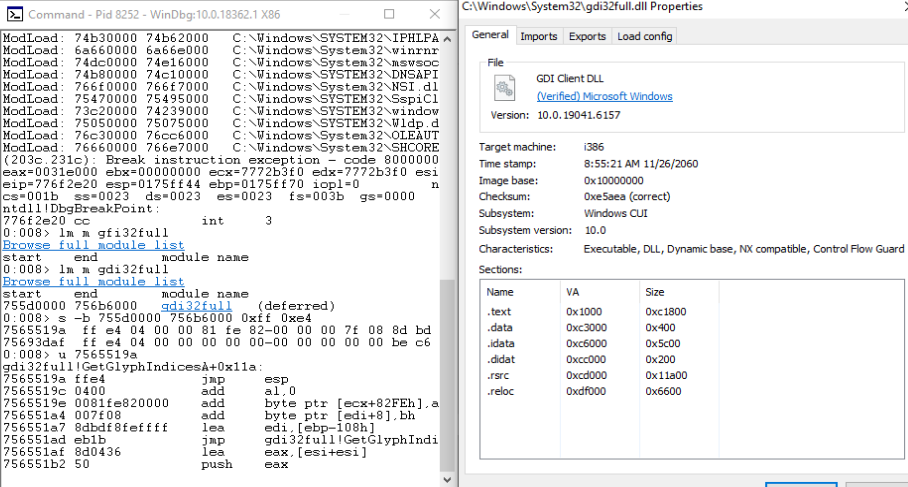Screen dimensions: 908x487
Task: Click the Command window vertical scrollbar thumb
Action: (x=447, y=375)
